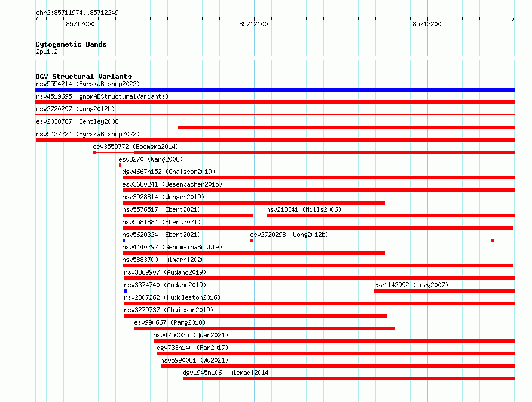Click the red bar of nsv4440292
This screenshot has width=532, height=402.
(x=254, y=253)
